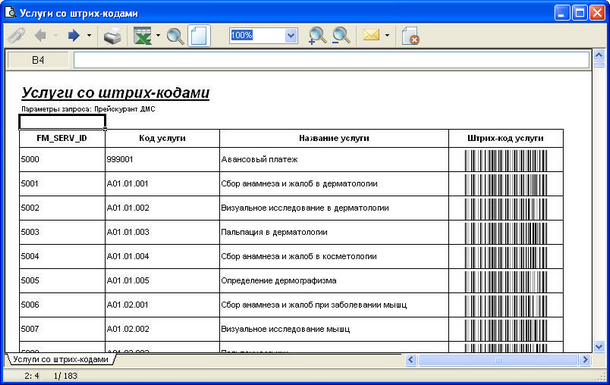Export the report to Excel

point(142,36)
